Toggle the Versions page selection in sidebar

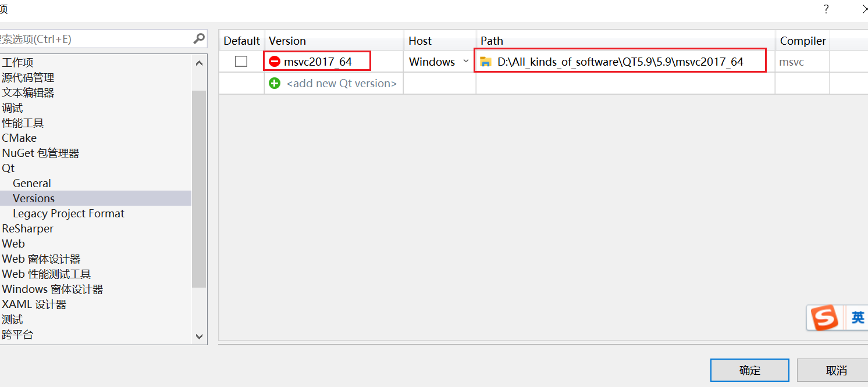point(33,198)
